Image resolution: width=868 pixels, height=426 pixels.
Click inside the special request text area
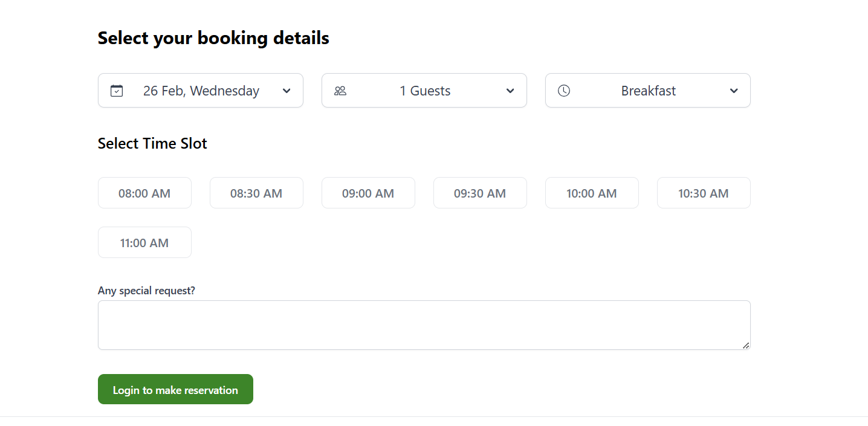click(423, 325)
